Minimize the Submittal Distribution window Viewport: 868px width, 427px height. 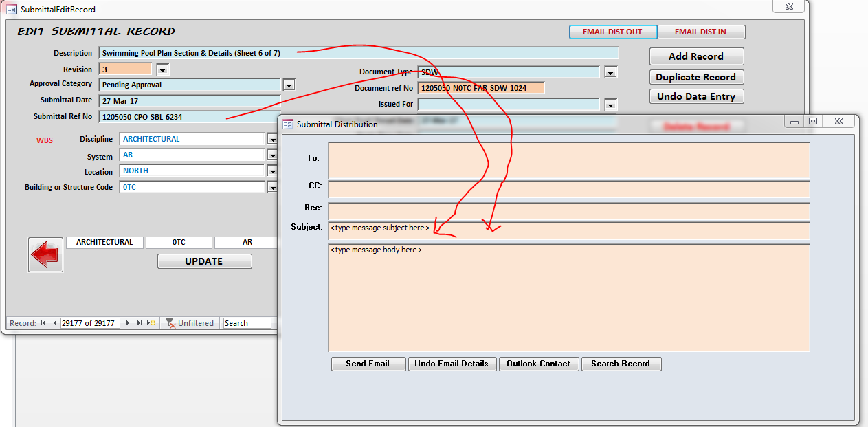pyautogui.click(x=794, y=122)
